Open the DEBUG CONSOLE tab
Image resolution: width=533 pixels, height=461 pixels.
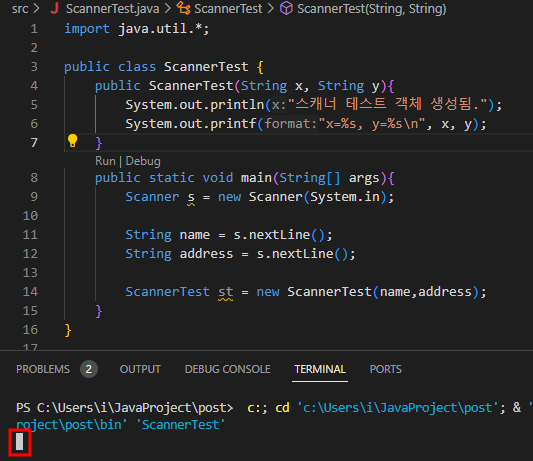coord(227,369)
